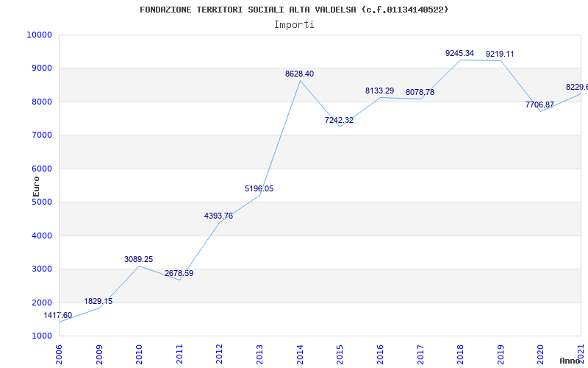This screenshot has height=368, width=588.
Task: Click the 2013 year label
Action: (259, 354)
